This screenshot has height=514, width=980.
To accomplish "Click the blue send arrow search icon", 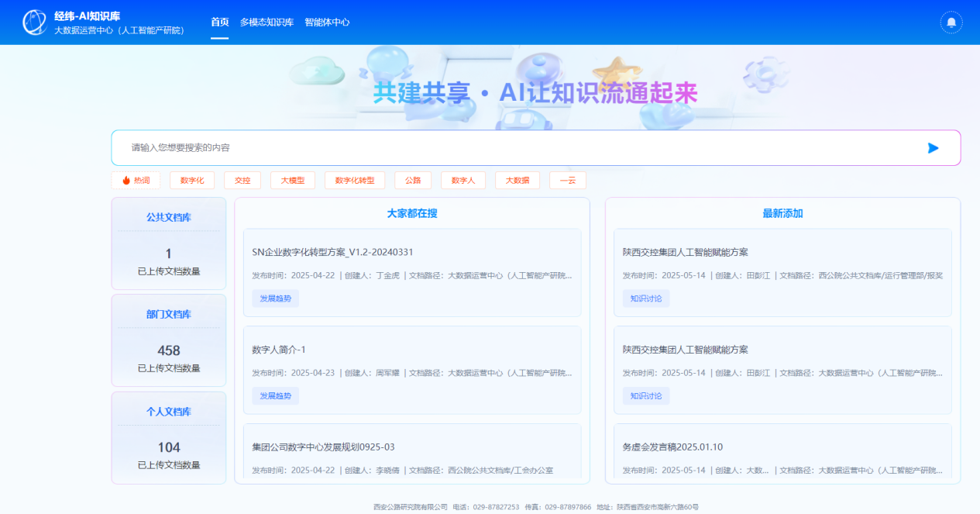I will pyautogui.click(x=933, y=148).
